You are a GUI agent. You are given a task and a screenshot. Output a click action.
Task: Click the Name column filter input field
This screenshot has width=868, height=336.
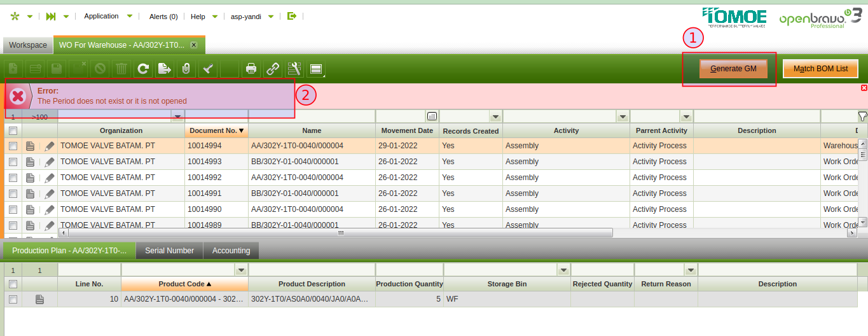click(312, 116)
